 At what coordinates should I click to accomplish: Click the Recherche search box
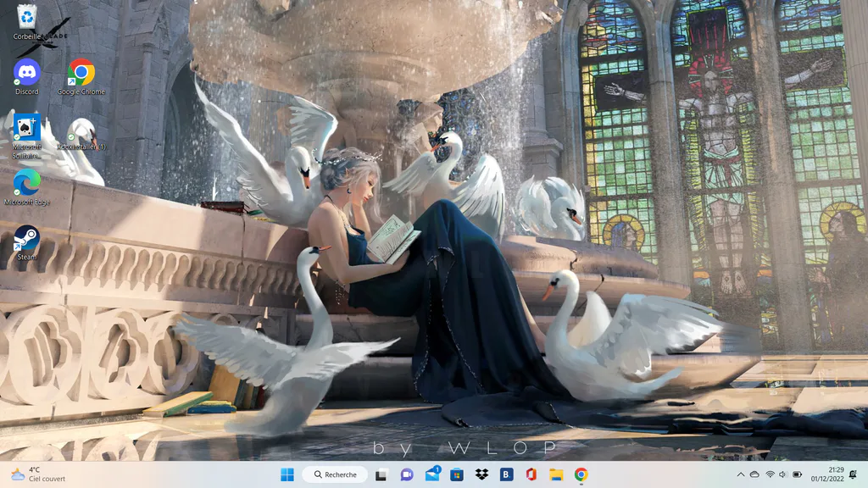(336, 474)
